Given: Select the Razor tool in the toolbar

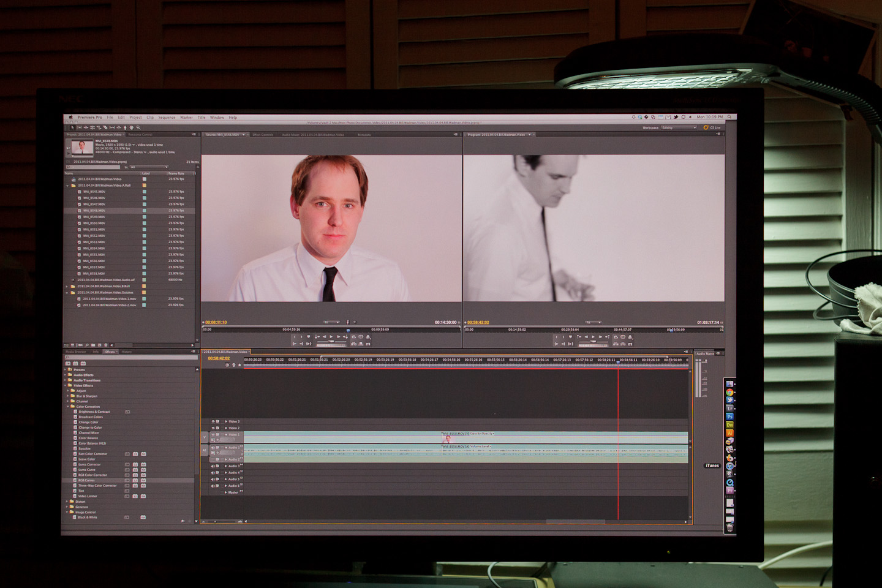Looking at the screenshot, I should coord(105,127).
